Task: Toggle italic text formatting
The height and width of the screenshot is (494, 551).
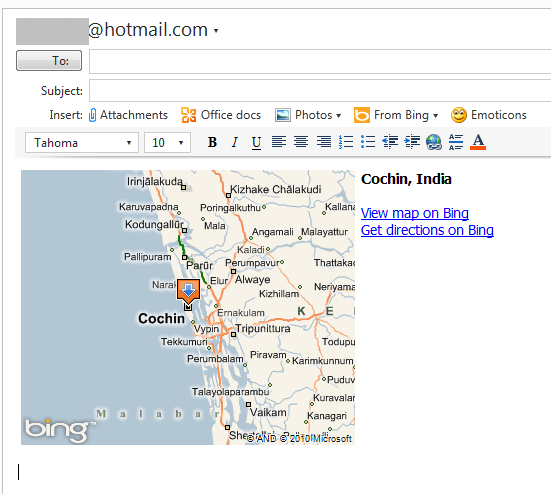Action: tap(235, 142)
